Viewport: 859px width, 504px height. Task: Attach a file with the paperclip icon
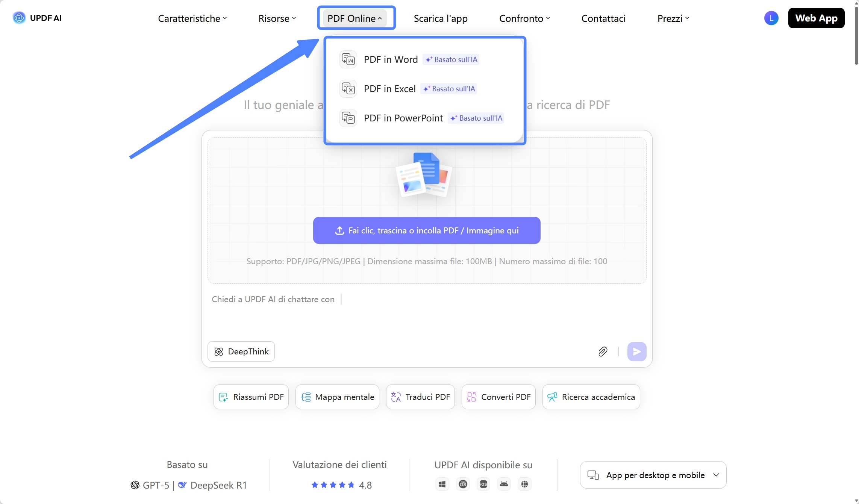(x=603, y=351)
